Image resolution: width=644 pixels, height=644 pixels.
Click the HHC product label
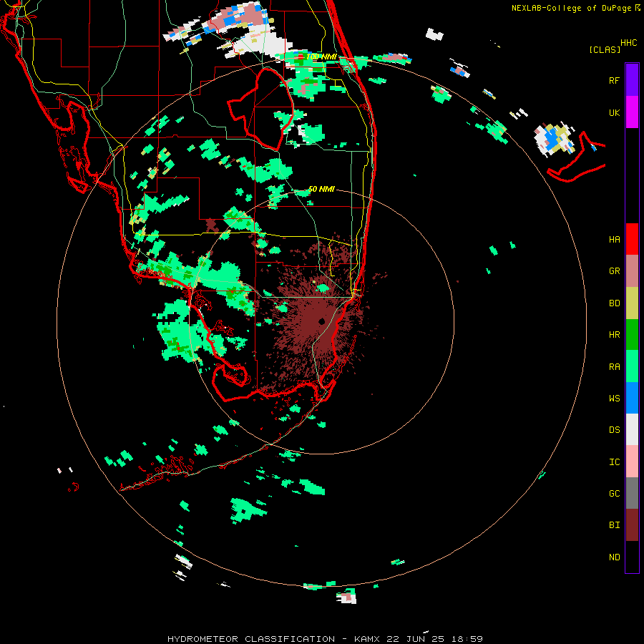(x=628, y=43)
